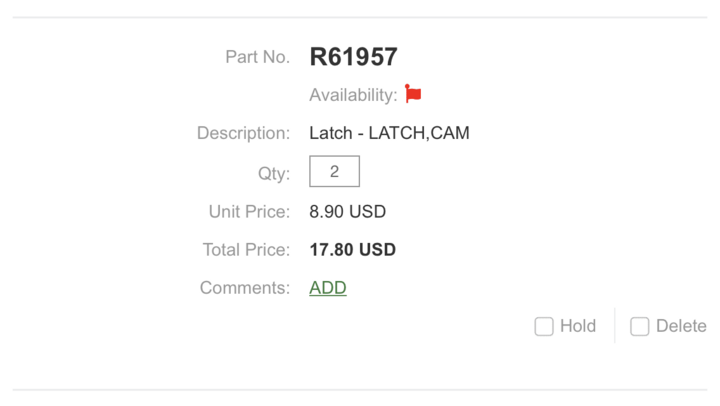This screenshot has height=406, width=720.
Task: Tick the Hold checkbox
Action: tap(544, 327)
